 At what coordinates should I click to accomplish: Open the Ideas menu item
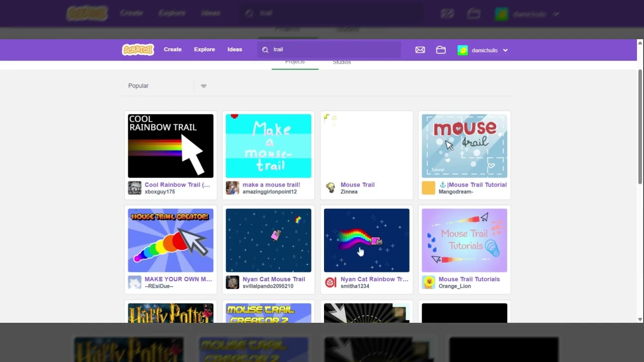[234, 49]
